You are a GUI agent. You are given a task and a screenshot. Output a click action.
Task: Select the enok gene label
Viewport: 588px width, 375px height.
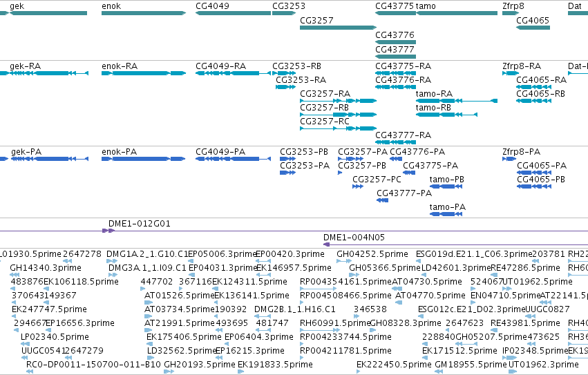111,6
